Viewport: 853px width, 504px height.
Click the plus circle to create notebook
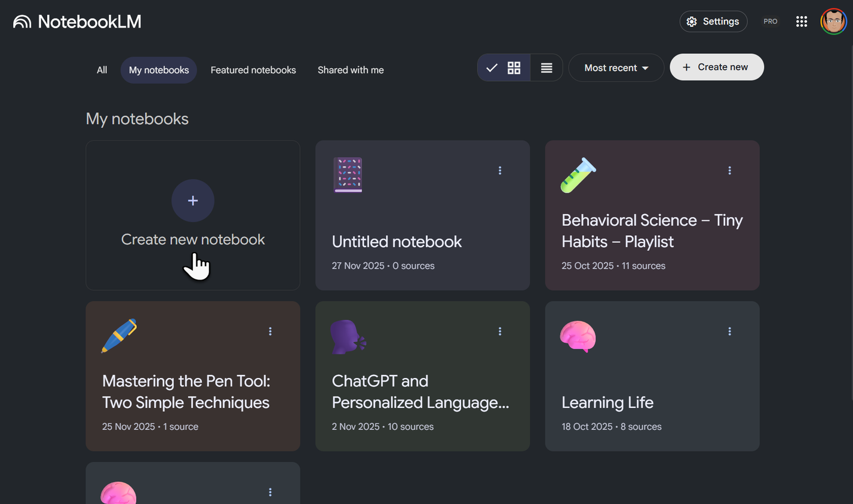tap(193, 201)
